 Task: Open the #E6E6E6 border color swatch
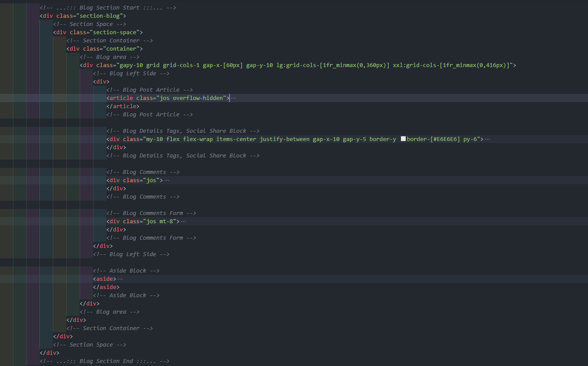[x=403, y=139]
